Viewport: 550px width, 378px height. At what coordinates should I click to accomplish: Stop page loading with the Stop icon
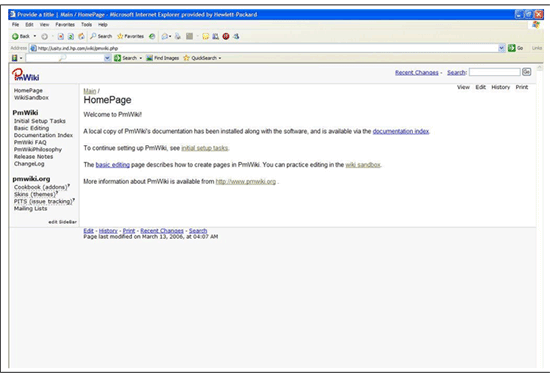61,36
